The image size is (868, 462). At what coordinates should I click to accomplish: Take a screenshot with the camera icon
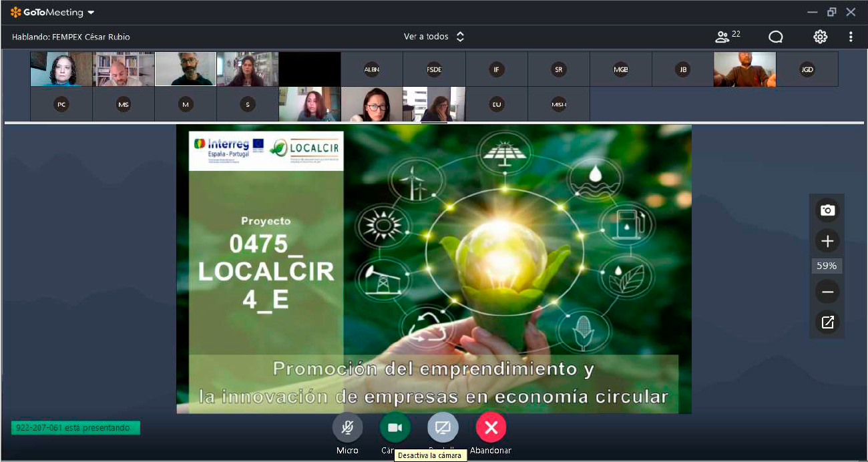[x=827, y=210]
